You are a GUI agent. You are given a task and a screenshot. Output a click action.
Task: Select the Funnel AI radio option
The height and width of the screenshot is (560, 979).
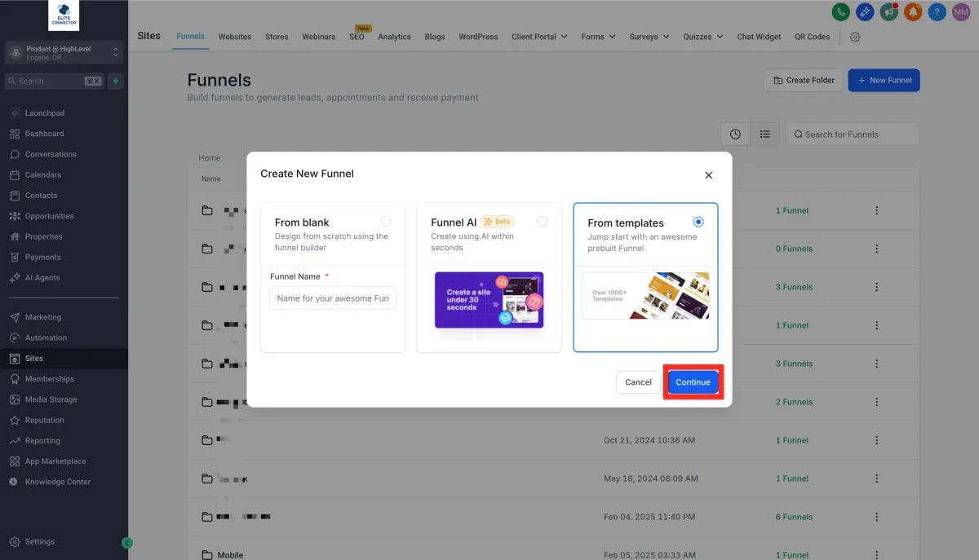(x=542, y=222)
